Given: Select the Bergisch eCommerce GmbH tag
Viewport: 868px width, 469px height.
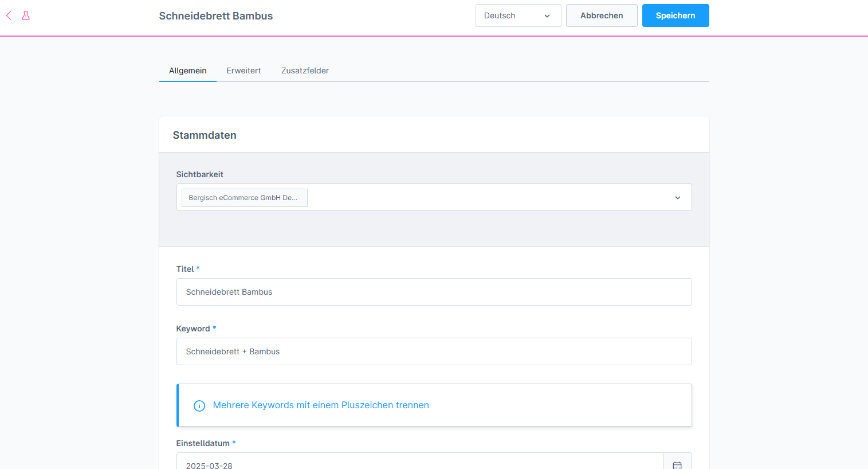Looking at the screenshot, I should (x=243, y=198).
